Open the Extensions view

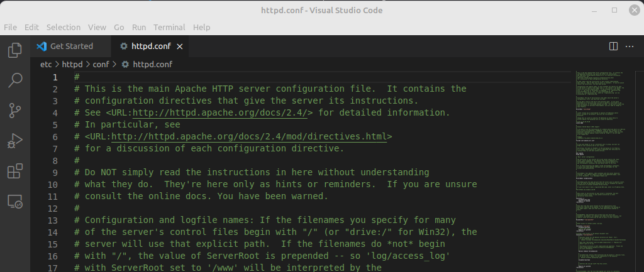click(15, 171)
